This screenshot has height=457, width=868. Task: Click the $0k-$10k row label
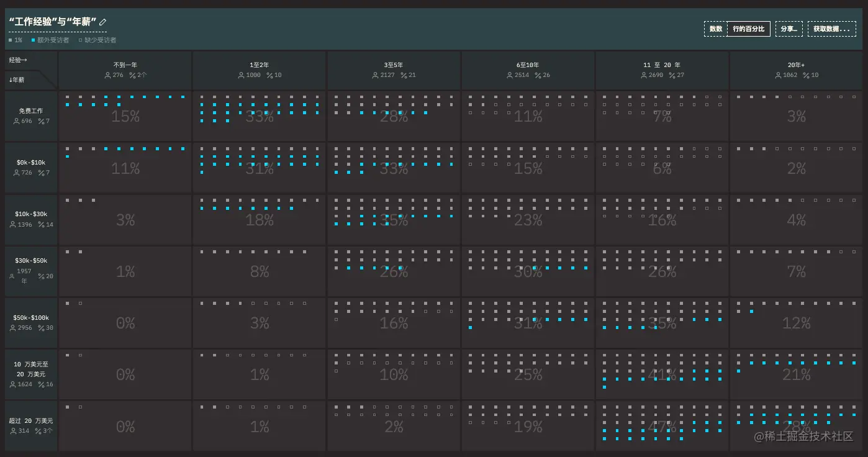(x=31, y=162)
